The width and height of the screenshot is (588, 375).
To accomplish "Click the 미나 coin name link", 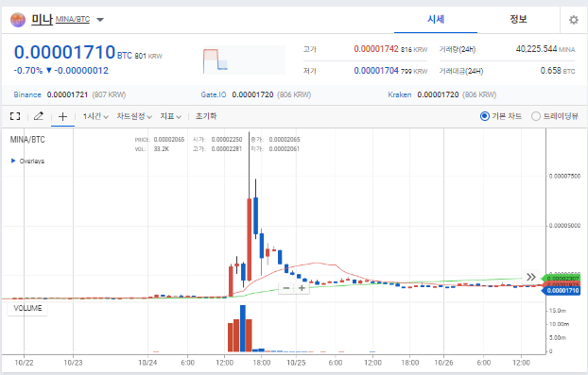I will click(x=42, y=19).
